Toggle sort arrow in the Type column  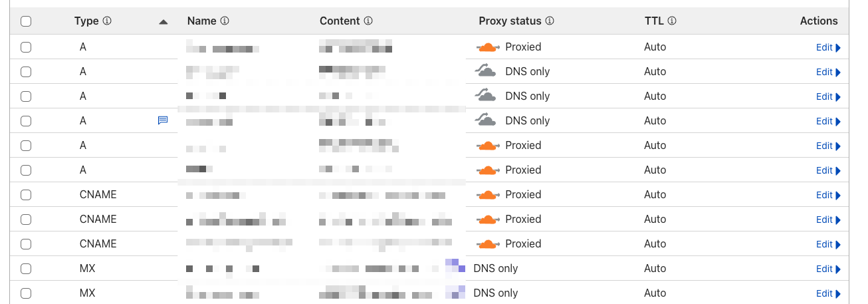pos(163,22)
